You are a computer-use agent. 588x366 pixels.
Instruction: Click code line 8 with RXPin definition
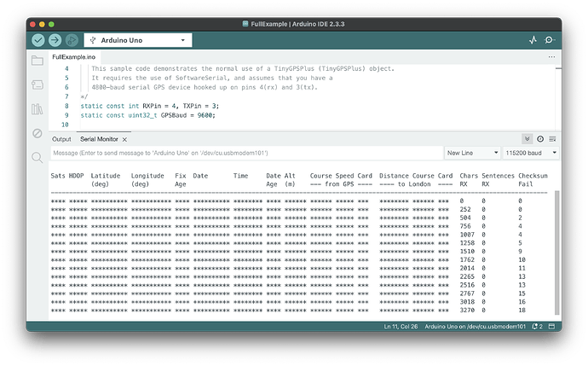(150, 106)
